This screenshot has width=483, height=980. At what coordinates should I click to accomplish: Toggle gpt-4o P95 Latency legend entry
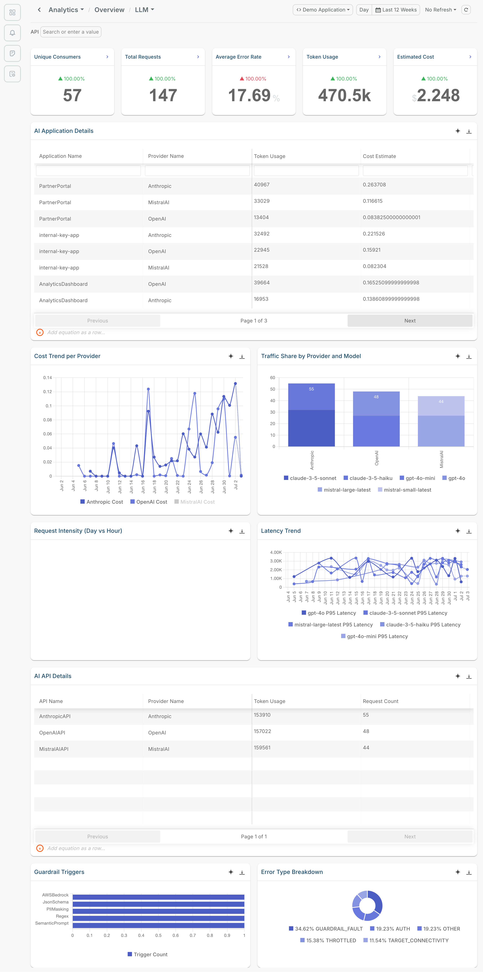329,613
